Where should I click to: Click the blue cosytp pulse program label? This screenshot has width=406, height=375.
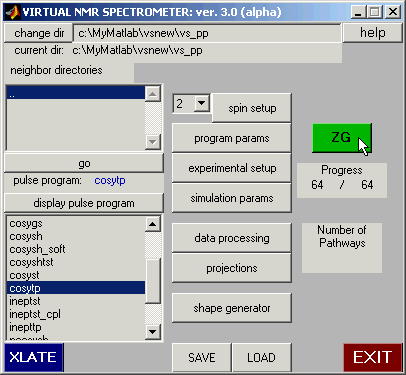[110, 180]
